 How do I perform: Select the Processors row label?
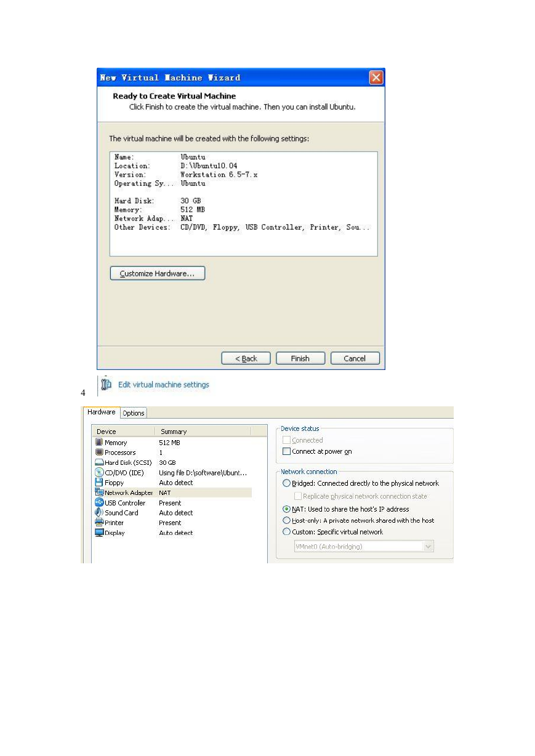coord(120,452)
